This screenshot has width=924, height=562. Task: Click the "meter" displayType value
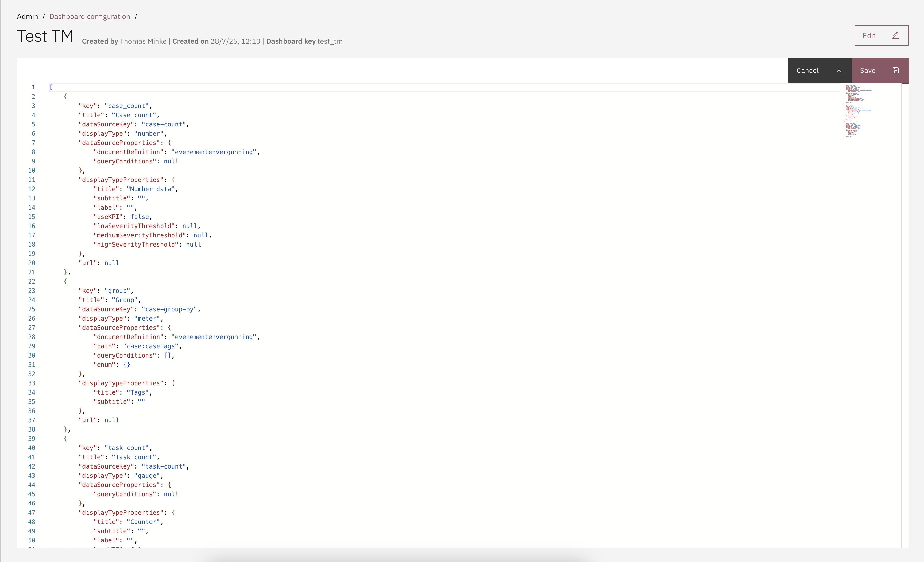(147, 319)
